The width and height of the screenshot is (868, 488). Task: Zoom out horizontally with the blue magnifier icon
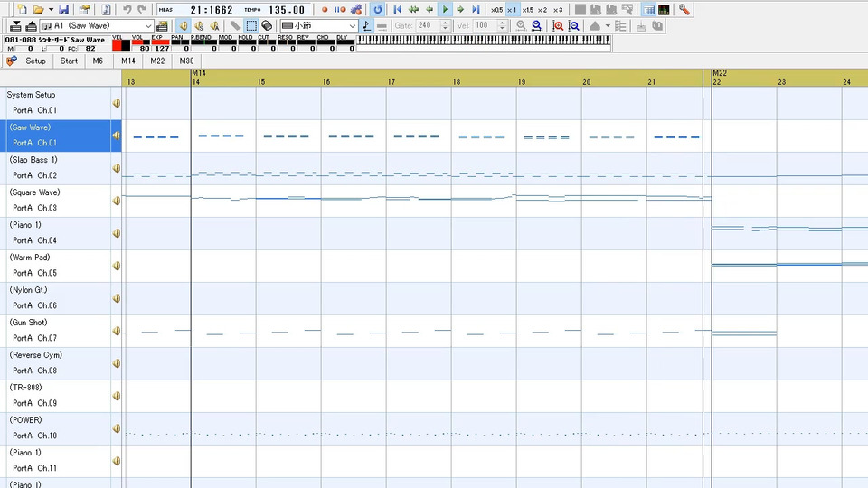coord(536,25)
